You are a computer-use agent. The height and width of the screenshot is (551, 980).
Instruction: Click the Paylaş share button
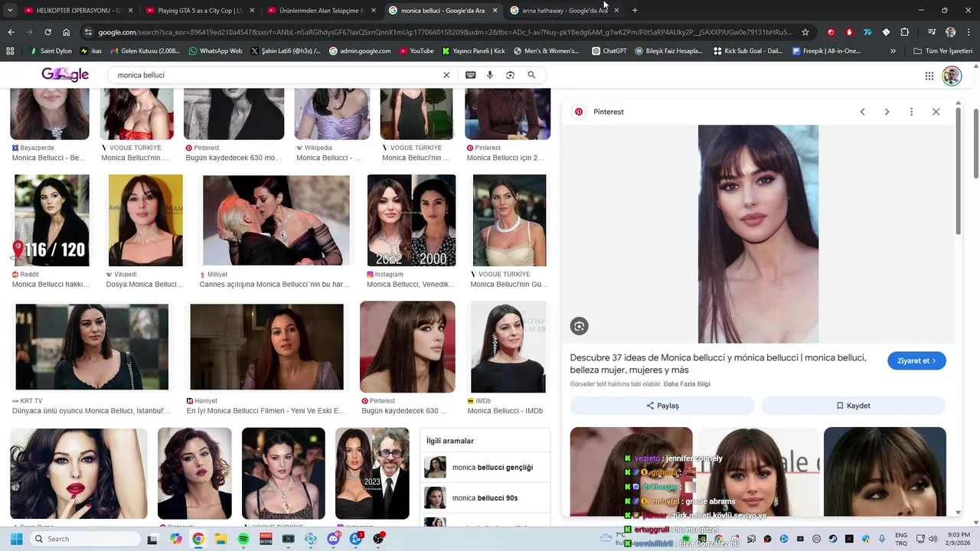pos(662,406)
